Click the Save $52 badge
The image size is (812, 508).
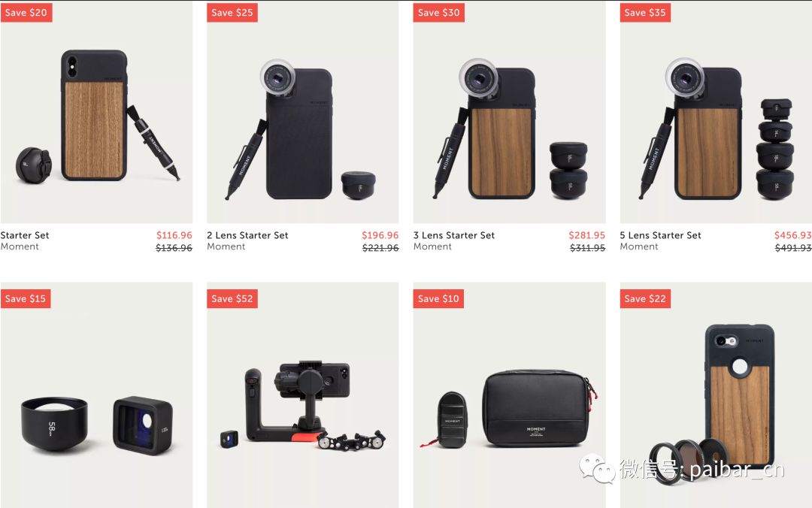click(x=232, y=298)
